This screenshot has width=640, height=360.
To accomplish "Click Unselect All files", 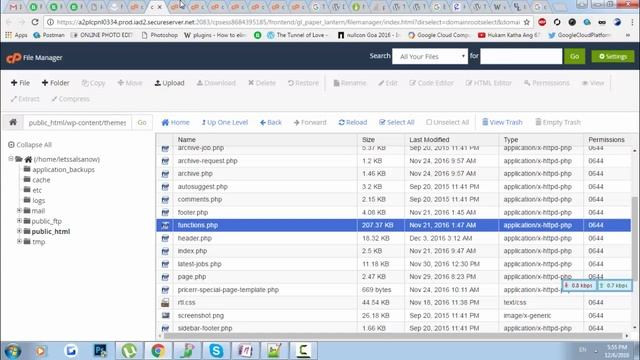I will [x=447, y=122].
